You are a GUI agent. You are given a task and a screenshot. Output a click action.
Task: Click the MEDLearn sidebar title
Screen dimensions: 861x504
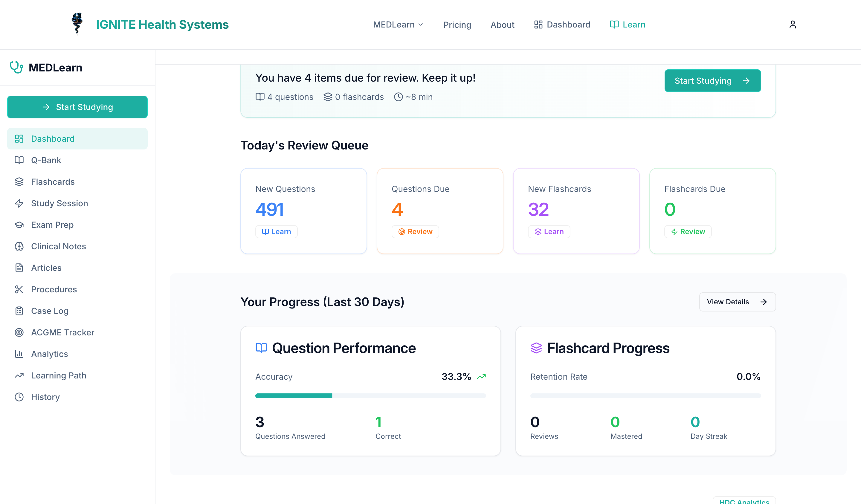(55, 67)
